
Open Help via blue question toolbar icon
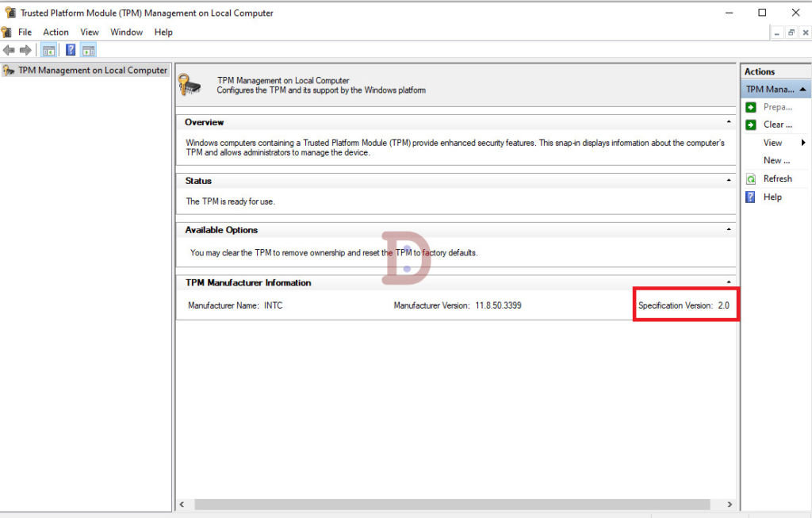coord(71,50)
